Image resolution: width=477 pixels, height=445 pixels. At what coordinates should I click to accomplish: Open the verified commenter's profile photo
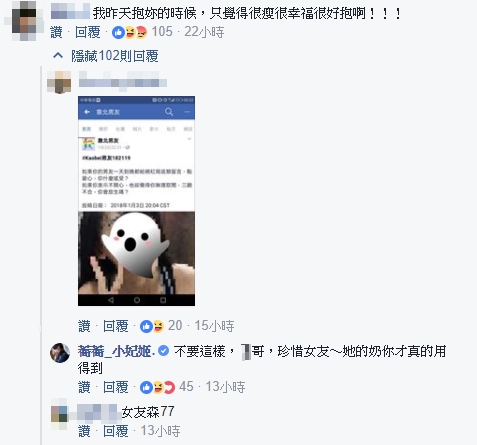click(60, 353)
